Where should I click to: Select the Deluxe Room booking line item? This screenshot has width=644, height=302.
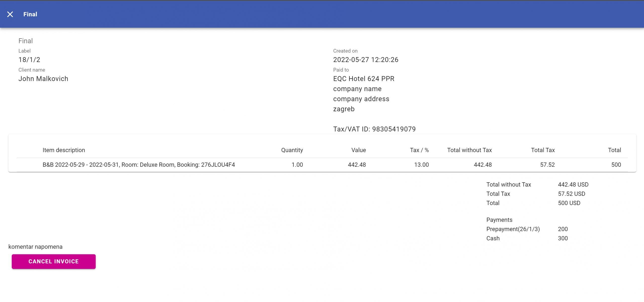[x=138, y=165]
